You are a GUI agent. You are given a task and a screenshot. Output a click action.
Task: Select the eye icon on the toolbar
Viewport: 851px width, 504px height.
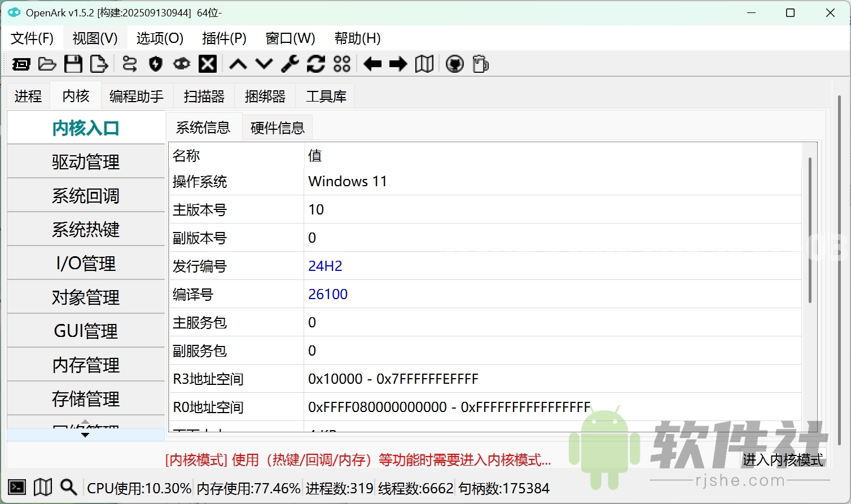tap(181, 64)
